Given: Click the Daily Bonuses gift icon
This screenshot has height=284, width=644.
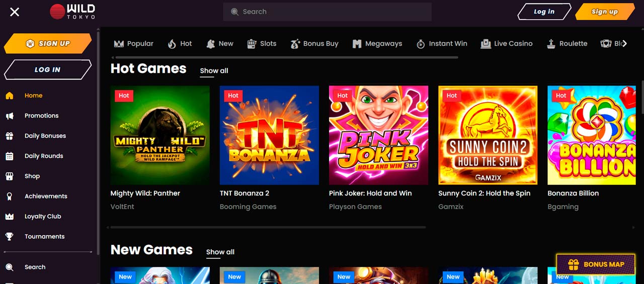Looking at the screenshot, I should click(9, 136).
